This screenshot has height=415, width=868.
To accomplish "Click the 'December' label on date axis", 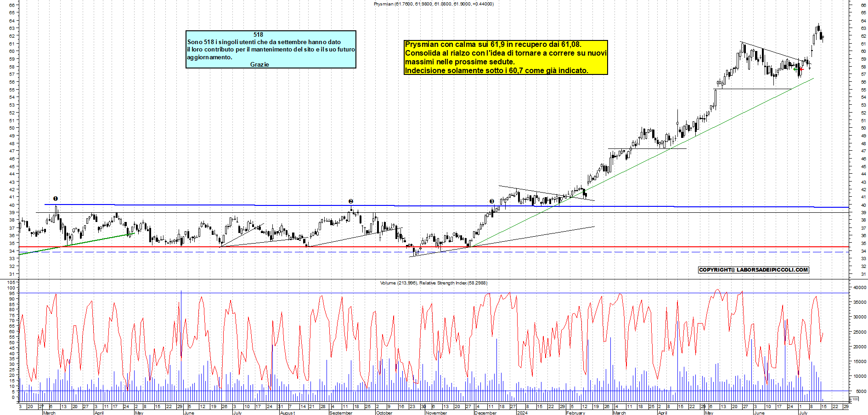I will pos(485,413).
